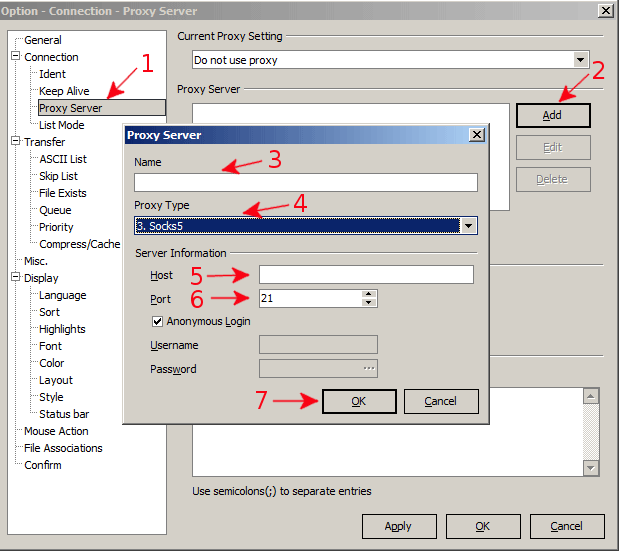Open the Ident settings page
Image resolution: width=619 pixels, height=551 pixels.
pos(52,74)
